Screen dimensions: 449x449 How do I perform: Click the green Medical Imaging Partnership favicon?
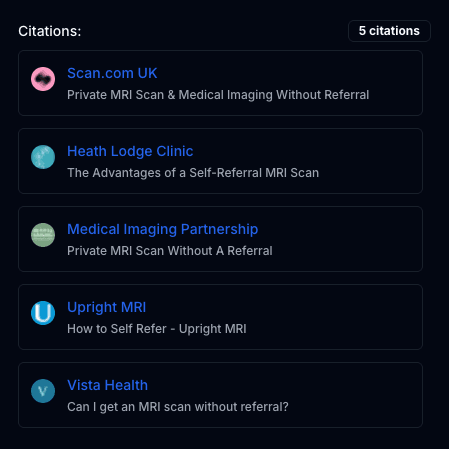click(43, 235)
